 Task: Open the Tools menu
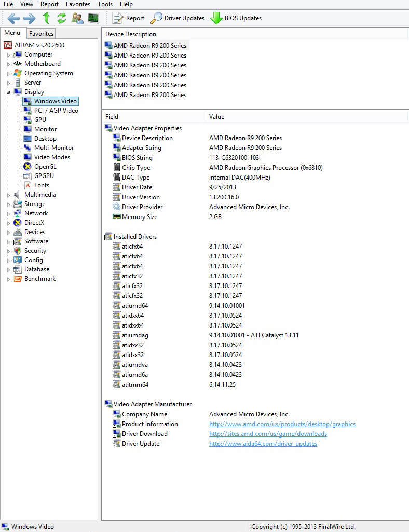tap(105, 4)
